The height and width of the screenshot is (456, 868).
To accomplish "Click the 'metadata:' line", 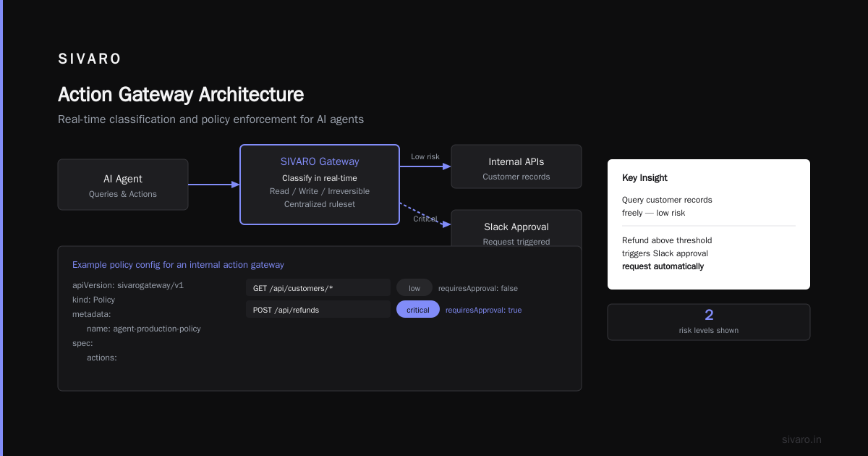I will [x=91, y=314].
